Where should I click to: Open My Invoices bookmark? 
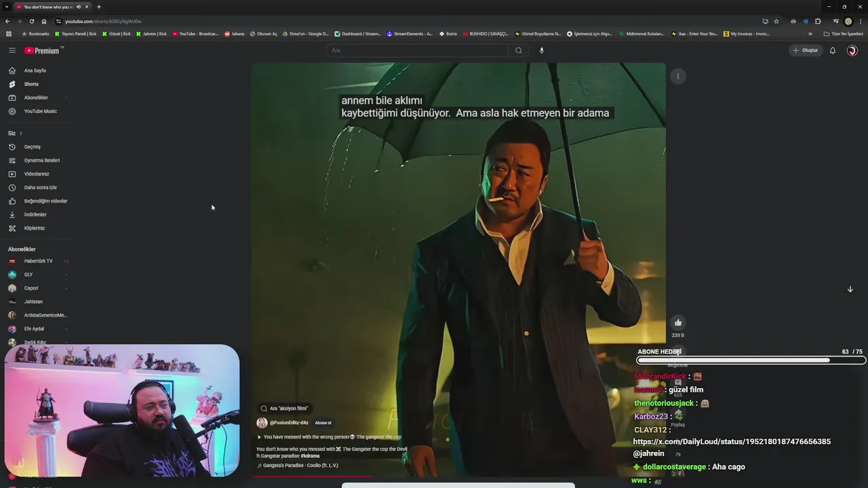tap(746, 33)
